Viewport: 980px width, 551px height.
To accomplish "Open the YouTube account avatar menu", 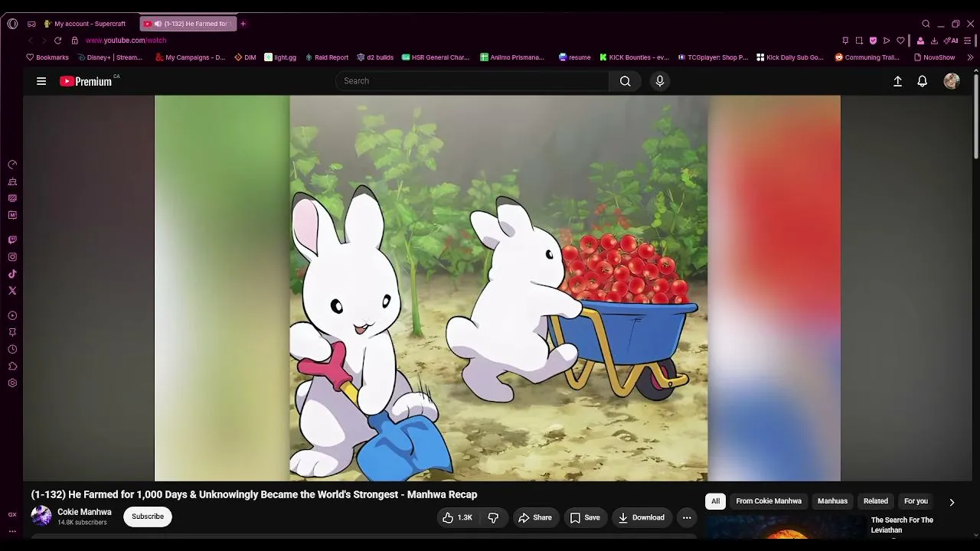I will coord(952,81).
